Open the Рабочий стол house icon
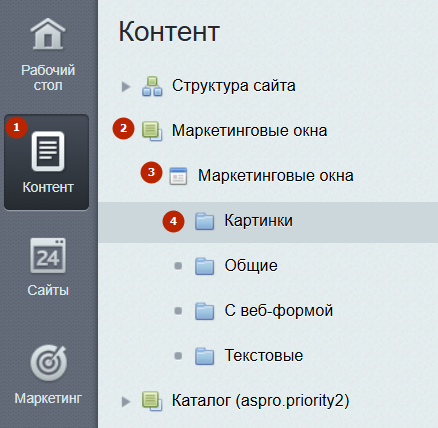The width and height of the screenshot is (438, 428). 48,34
